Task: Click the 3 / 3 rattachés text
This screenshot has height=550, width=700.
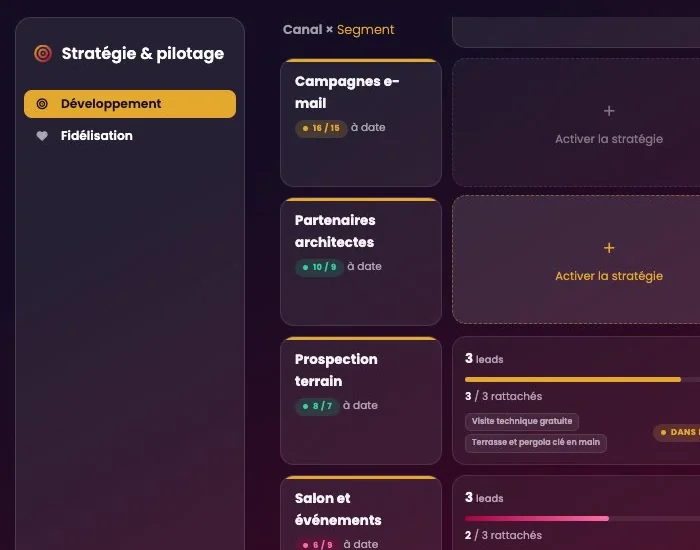Action: coord(503,396)
